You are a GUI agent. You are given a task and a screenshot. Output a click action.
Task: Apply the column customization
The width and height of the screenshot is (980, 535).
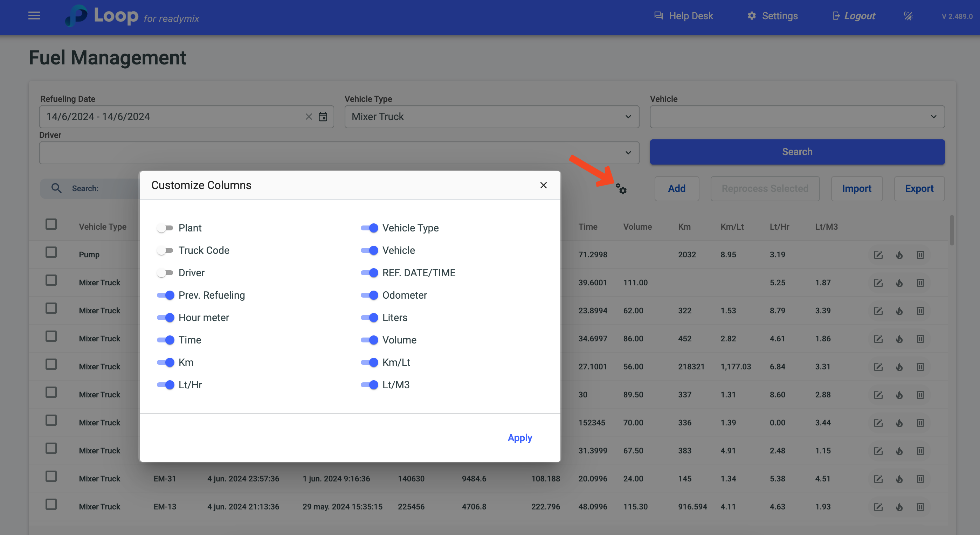coord(520,438)
